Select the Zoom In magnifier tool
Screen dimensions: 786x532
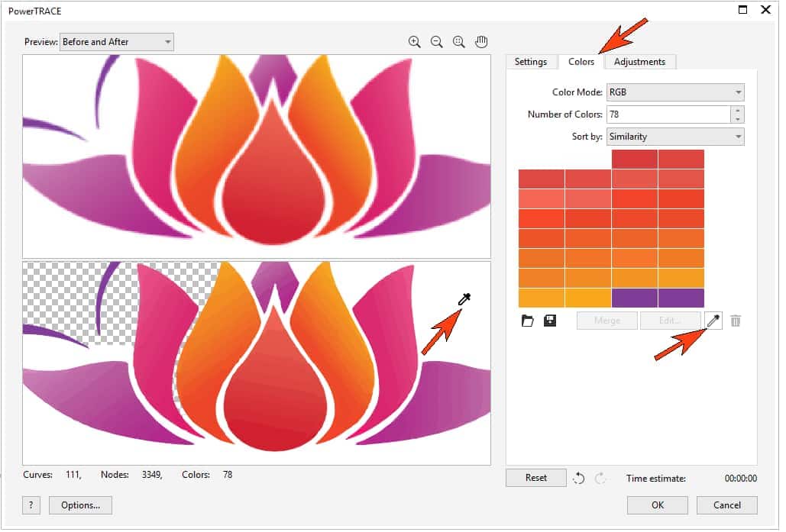[415, 41]
